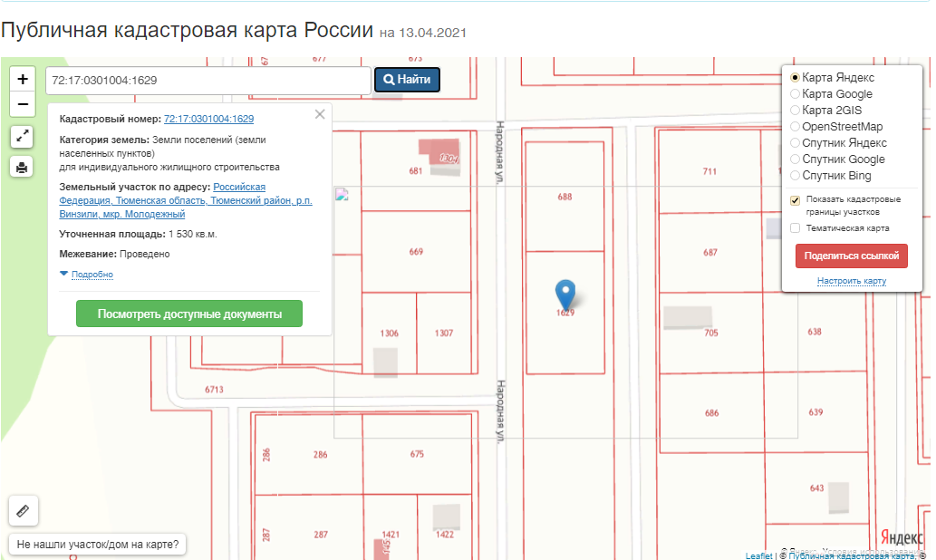
Task: Close the parcel info popup
Action: (320, 114)
